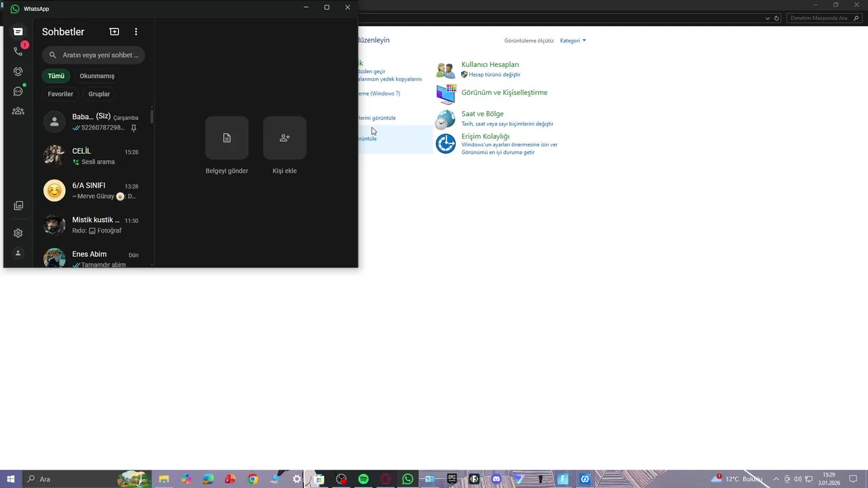868x488 pixels.
Task: Click 'Tarih, saat veya sayı biçimlerini değiştir'
Action: pyautogui.click(x=507, y=124)
